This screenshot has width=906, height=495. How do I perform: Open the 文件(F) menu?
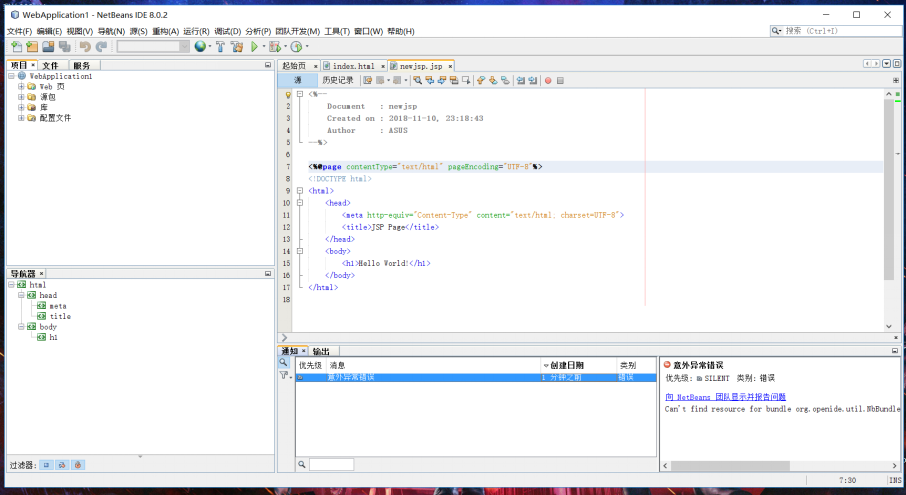pos(19,31)
